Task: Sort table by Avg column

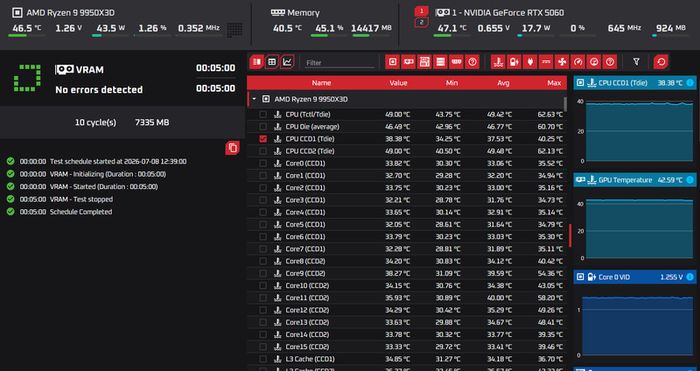Action: (503, 83)
